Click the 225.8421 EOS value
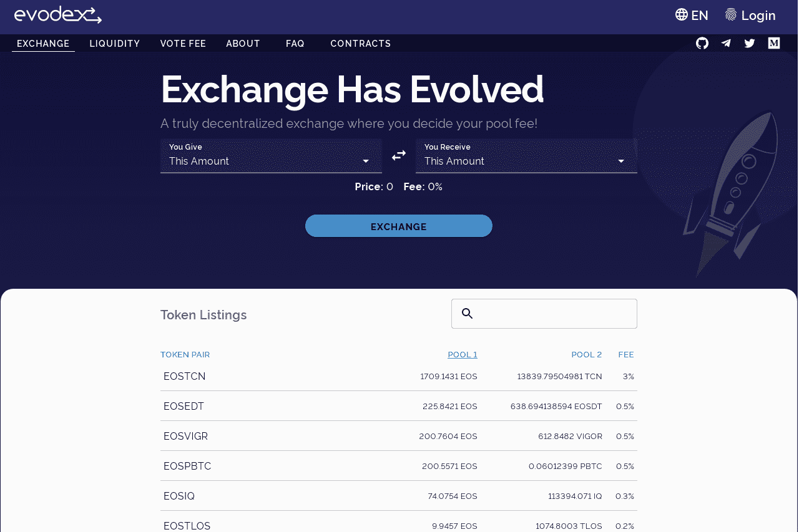 click(450, 407)
